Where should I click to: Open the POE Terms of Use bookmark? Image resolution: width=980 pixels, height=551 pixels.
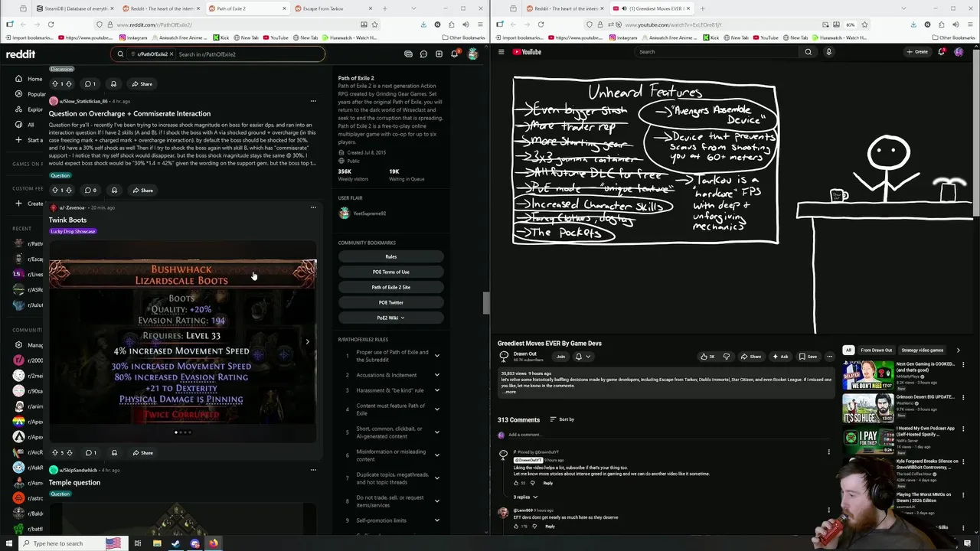(390, 272)
